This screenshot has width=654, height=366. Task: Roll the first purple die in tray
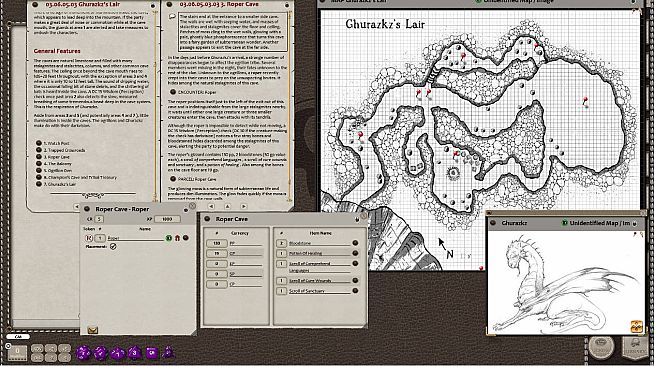click(x=83, y=353)
